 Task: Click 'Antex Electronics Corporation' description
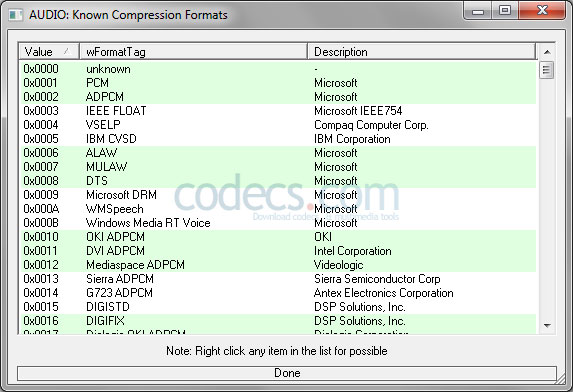pyautogui.click(x=384, y=293)
